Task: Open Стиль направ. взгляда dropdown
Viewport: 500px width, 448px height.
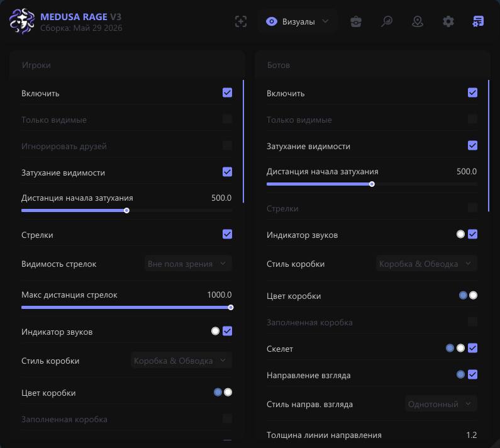Action: click(441, 404)
